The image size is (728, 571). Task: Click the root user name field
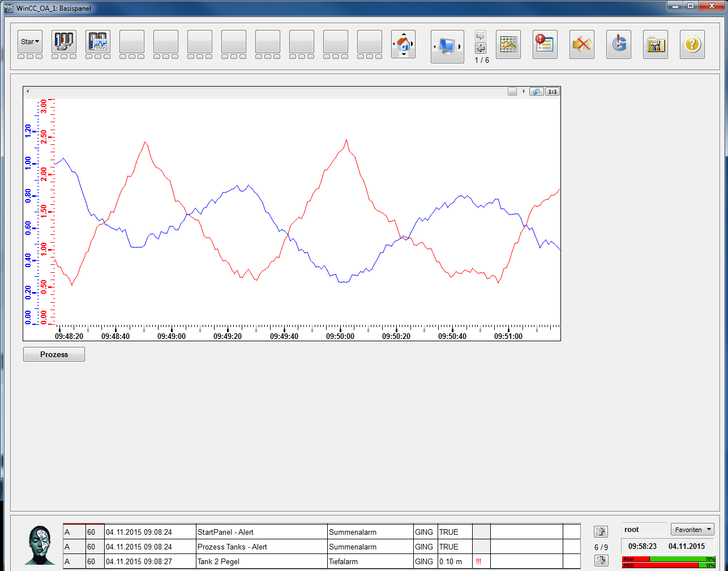click(644, 530)
